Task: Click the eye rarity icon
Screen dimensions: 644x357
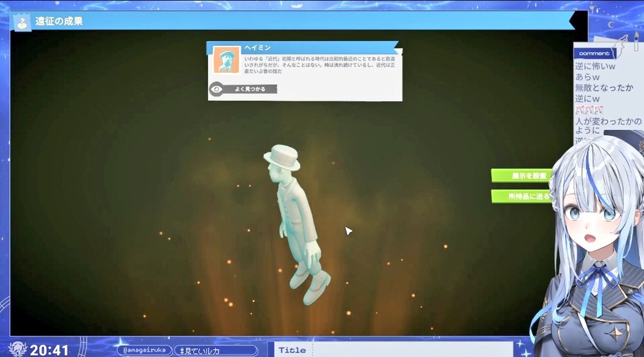Action: click(x=216, y=89)
